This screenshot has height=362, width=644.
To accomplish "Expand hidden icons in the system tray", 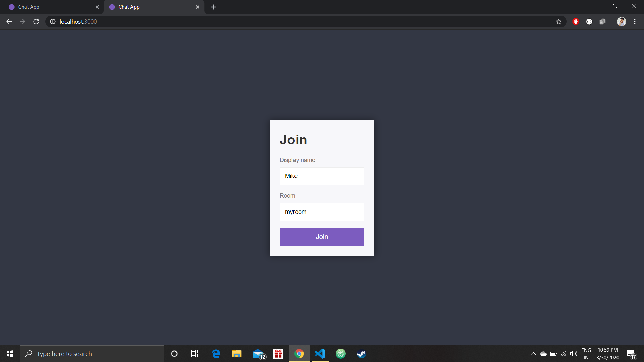I will click(x=533, y=354).
